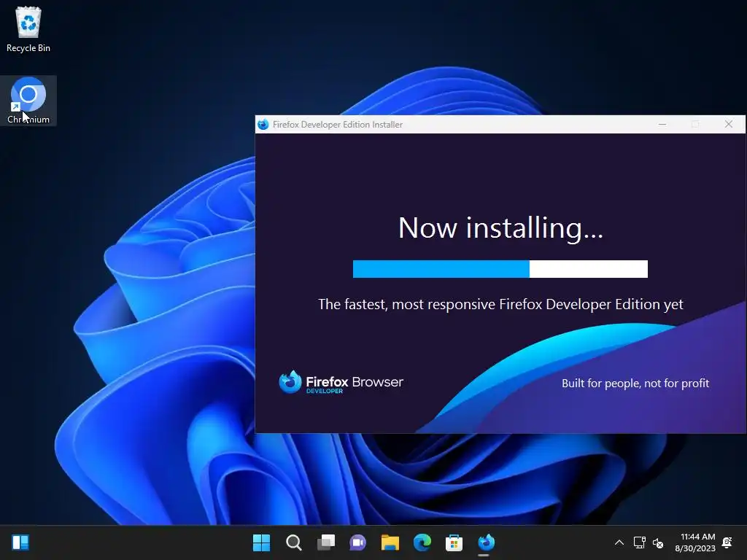Viewport: 747px width, 560px height.
Task: Launch Microsoft Edge from the taskbar
Action: pos(422,542)
